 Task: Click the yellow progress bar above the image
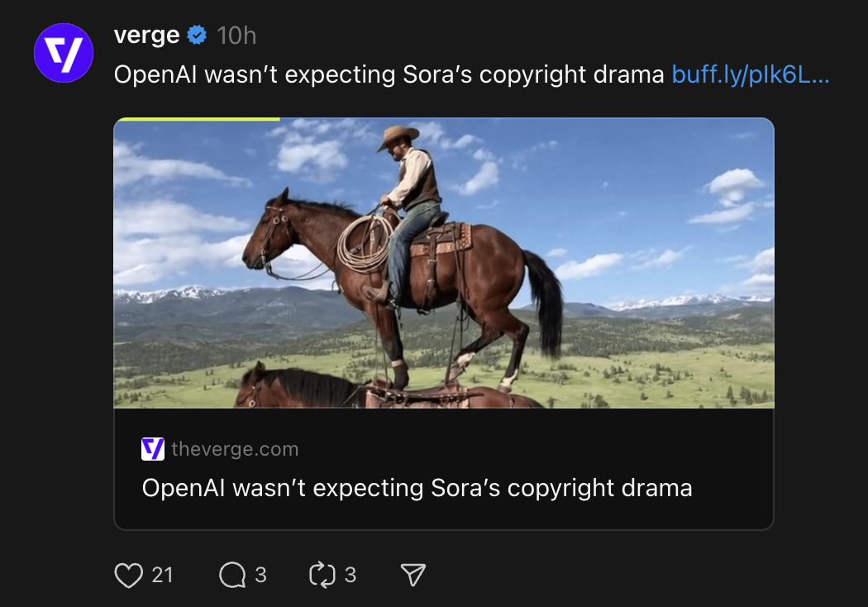click(197, 119)
